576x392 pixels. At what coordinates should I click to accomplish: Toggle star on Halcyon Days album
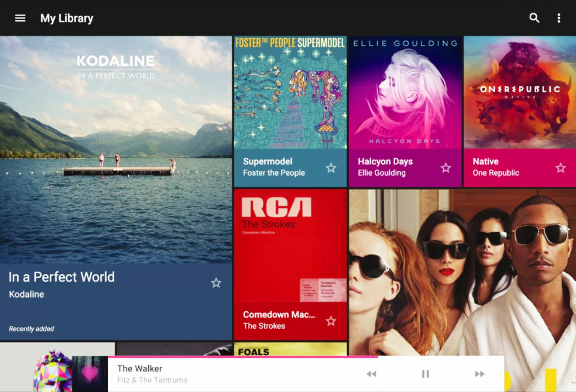[446, 168]
